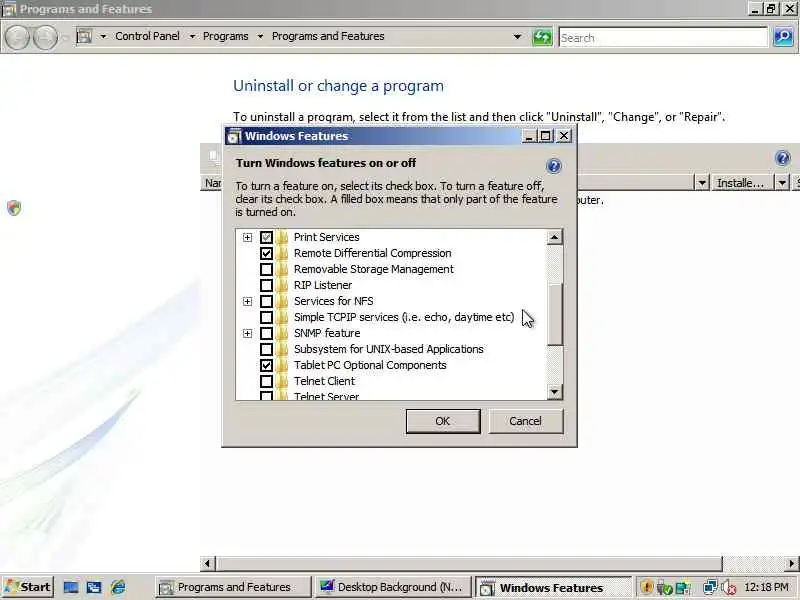This screenshot has width=800, height=600.
Task: Click Cancel in Windows Features dialog
Action: point(526,421)
